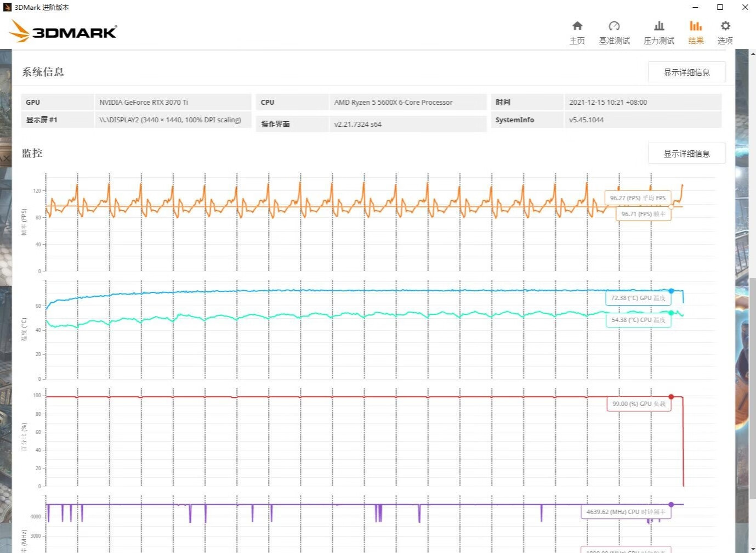Show detailed info for 监控 section

[687, 153]
